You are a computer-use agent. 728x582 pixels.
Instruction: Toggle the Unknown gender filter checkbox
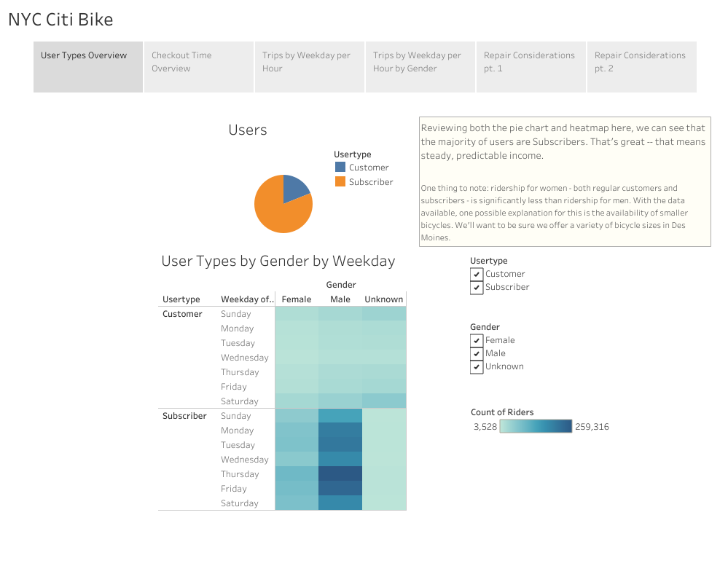(477, 366)
